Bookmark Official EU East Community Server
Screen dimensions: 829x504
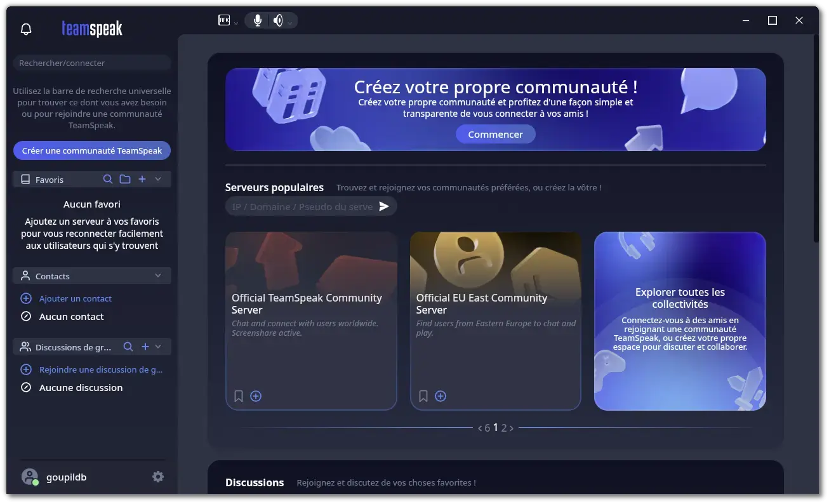(423, 396)
